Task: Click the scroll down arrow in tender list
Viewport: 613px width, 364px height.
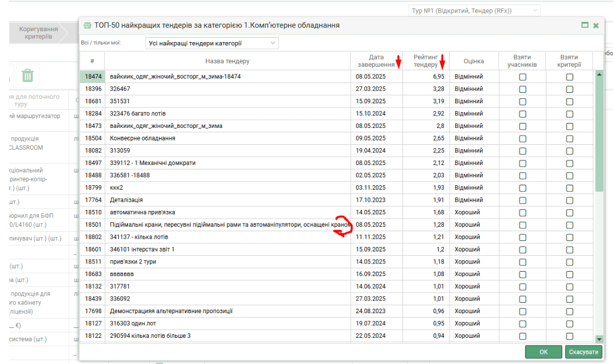Action: click(599, 339)
